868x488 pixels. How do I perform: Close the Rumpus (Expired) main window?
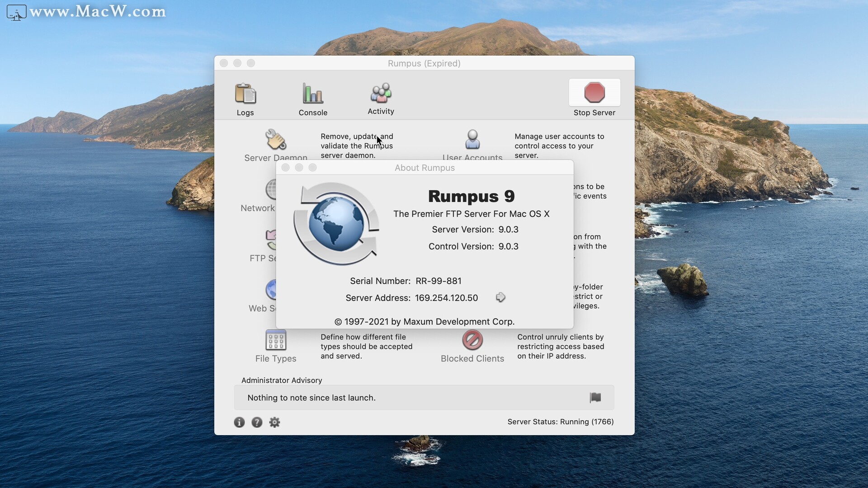point(224,63)
